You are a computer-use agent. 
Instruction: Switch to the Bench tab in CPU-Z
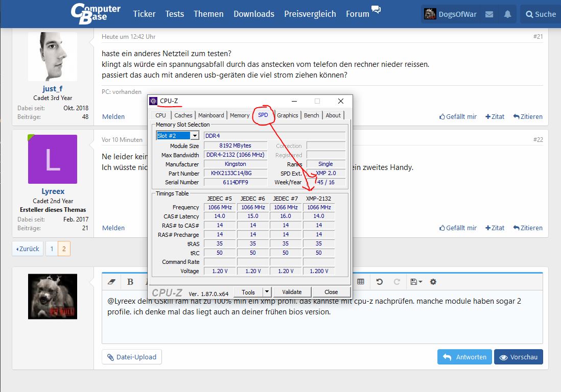click(x=311, y=115)
